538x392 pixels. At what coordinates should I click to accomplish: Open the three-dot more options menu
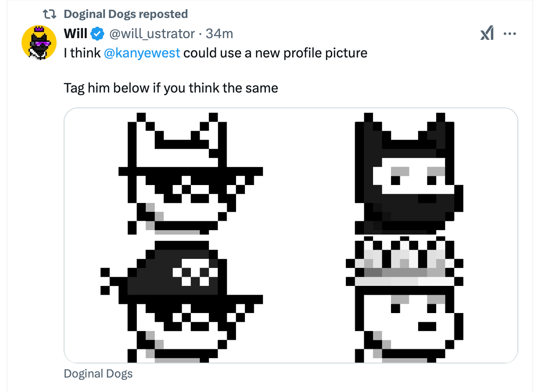click(509, 34)
